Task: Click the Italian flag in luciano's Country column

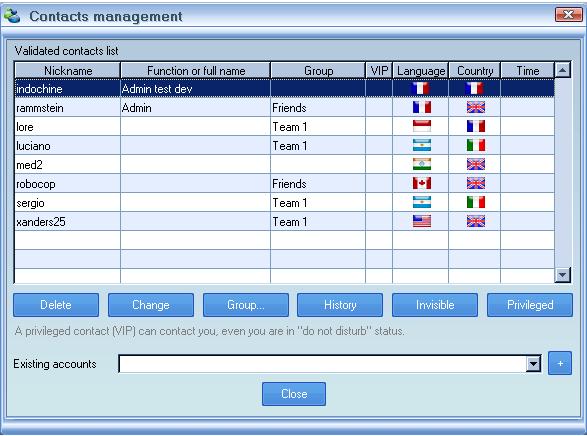Action: (x=475, y=145)
